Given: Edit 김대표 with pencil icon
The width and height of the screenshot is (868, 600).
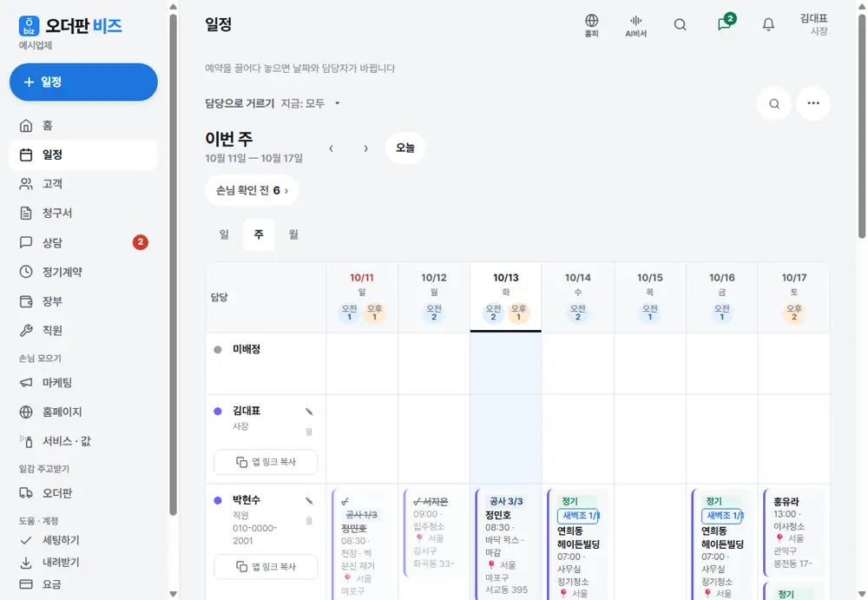Looking at the screenshot, I should pyautogui.click(x=309, y=412).
